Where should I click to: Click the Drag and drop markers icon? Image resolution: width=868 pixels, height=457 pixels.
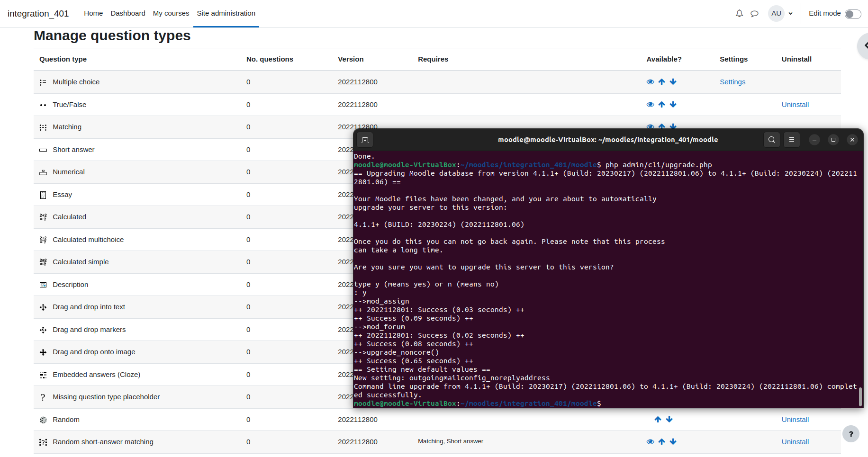click(x=43, y=330)
